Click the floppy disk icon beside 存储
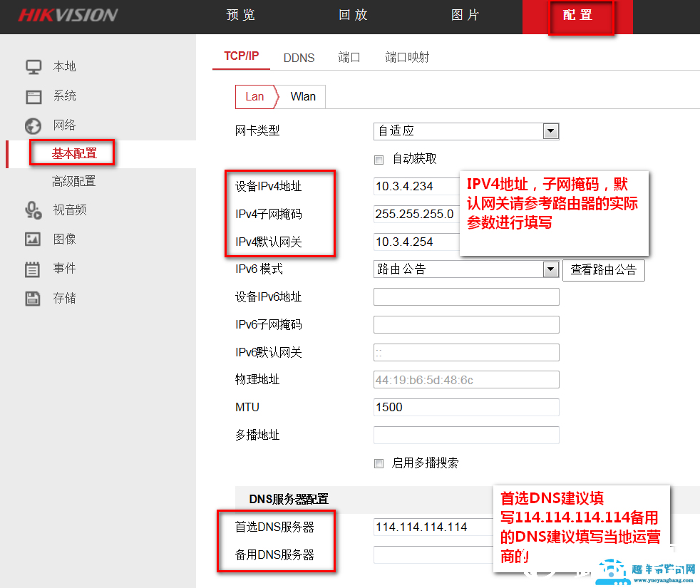 tap(33, 299)
